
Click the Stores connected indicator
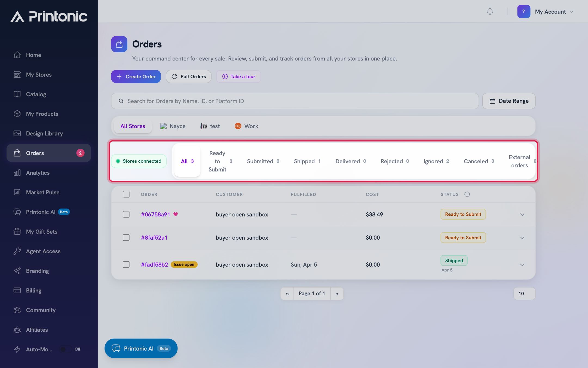pyautogui.click(x=139, y=161)
